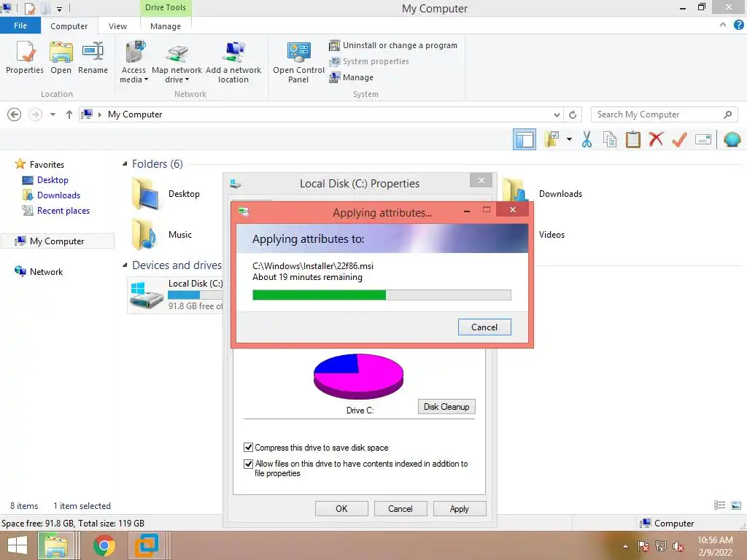Click the folder options toolbar icon
The image size is (747, 560).
coord(552,139)
